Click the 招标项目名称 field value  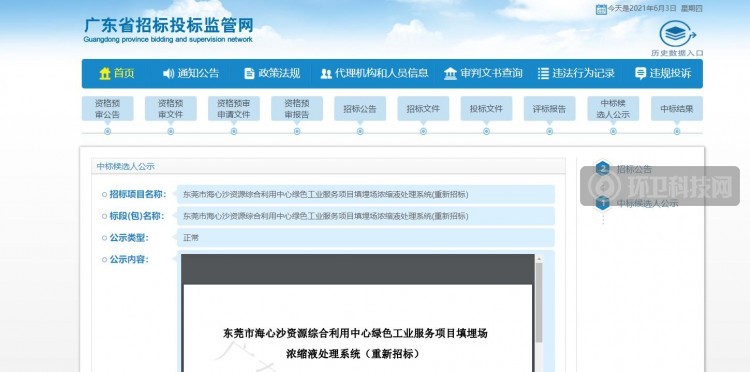coord(366,194)
